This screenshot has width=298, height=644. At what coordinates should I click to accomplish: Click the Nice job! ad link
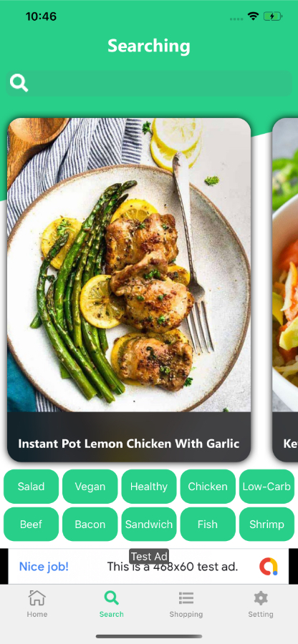(44, 567)
